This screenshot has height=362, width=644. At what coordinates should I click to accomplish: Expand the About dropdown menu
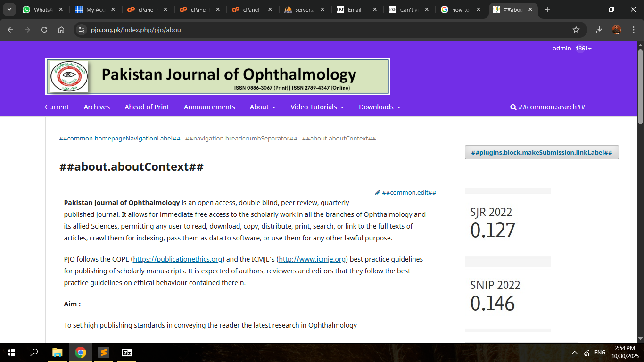click(263, 107)
